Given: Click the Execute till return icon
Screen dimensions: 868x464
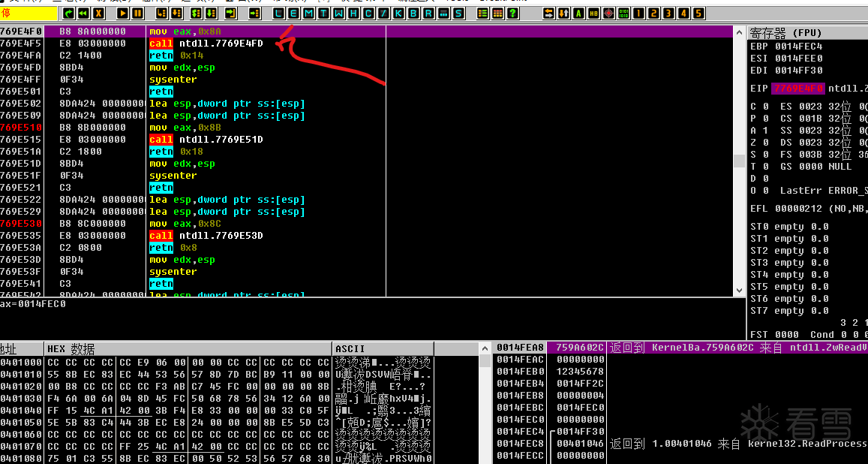Looking at the screenshot, I should click(x=230, y=13).
